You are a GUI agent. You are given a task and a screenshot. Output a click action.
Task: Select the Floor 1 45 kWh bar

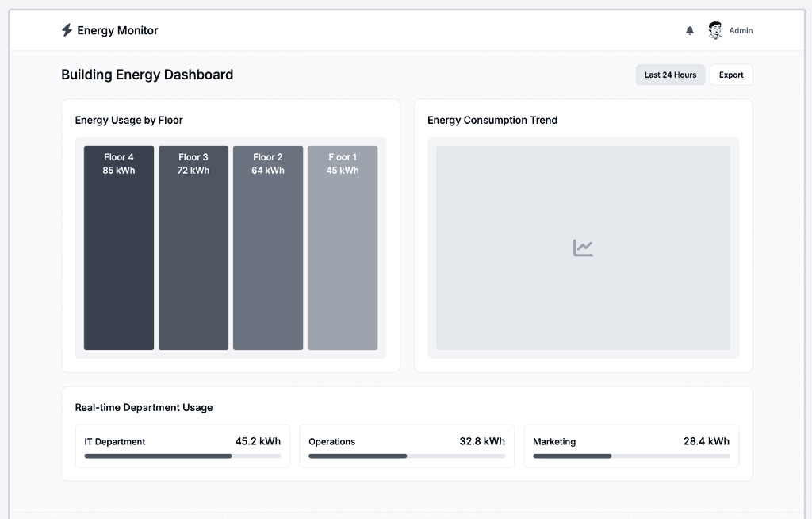point(343,248)
